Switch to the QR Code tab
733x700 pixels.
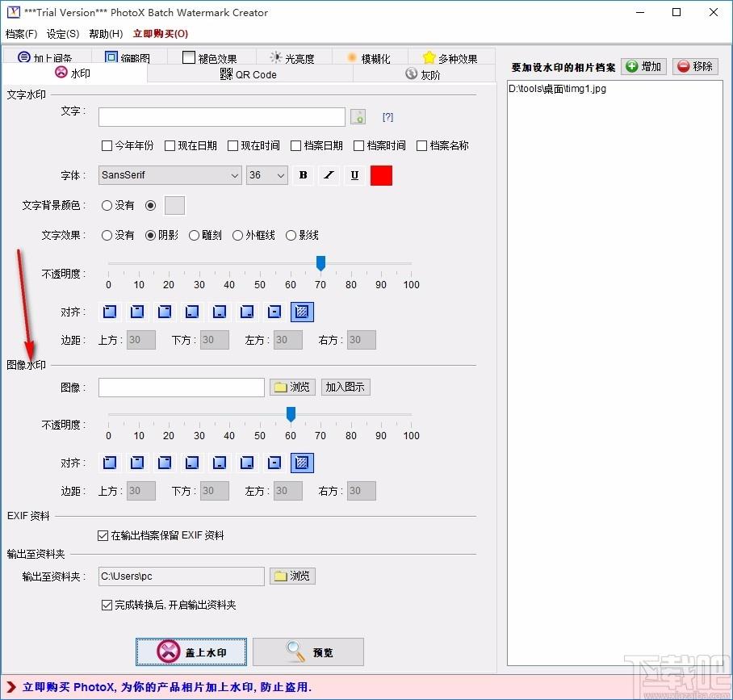249,74
